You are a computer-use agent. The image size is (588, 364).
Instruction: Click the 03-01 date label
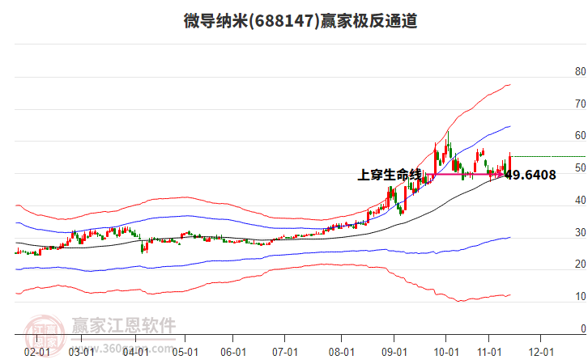(81, 352)
